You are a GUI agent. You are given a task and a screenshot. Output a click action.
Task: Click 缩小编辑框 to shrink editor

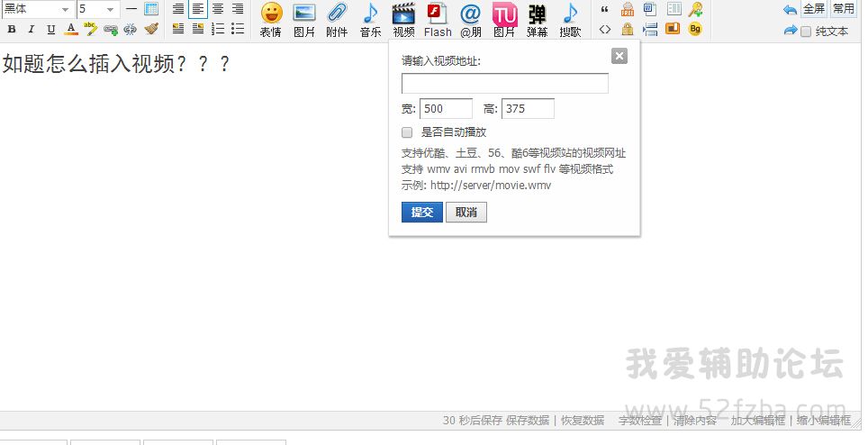[x=824, y=421]
